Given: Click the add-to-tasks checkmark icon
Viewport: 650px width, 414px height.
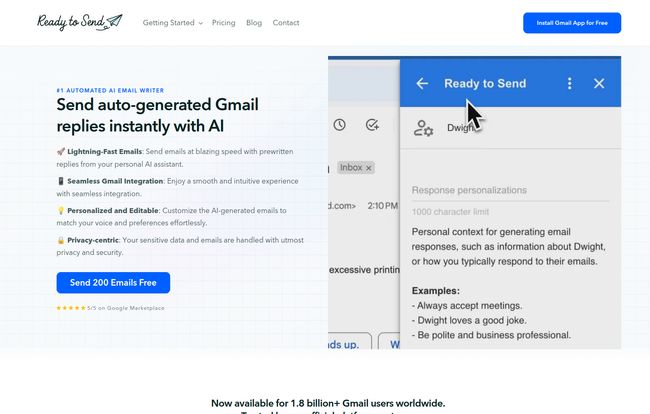Looking at the screenshot, I should coord(372,125).
